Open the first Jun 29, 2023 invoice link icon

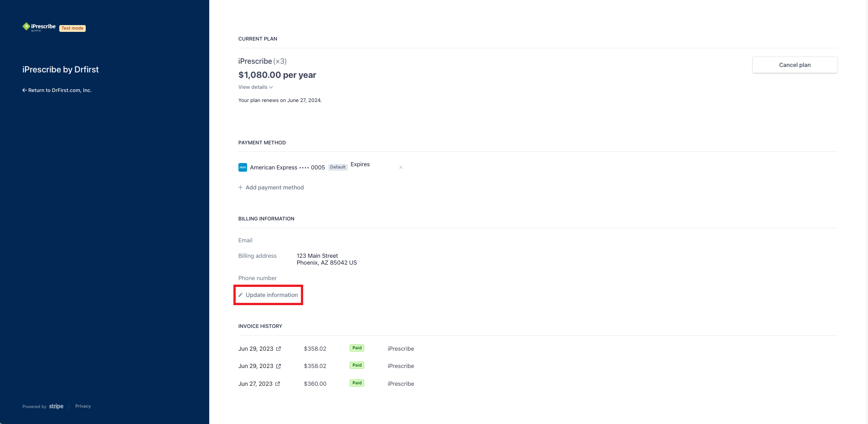(x=279, y=349)
